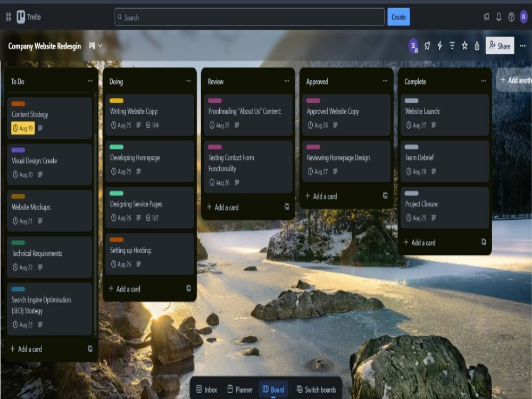Viewport: 532px width, 399px height.
Task: Click the board member avatar IE
Action: 413,46
